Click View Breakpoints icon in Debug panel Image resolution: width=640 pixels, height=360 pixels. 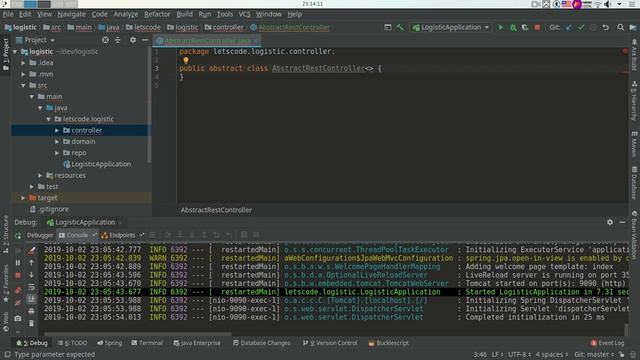(18, 290)
